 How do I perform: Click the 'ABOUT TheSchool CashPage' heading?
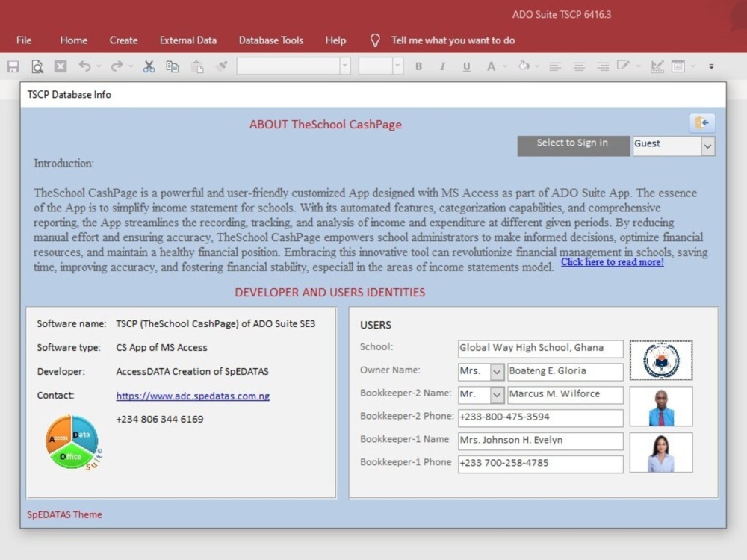pyautogui.click(x=326, y=125)
